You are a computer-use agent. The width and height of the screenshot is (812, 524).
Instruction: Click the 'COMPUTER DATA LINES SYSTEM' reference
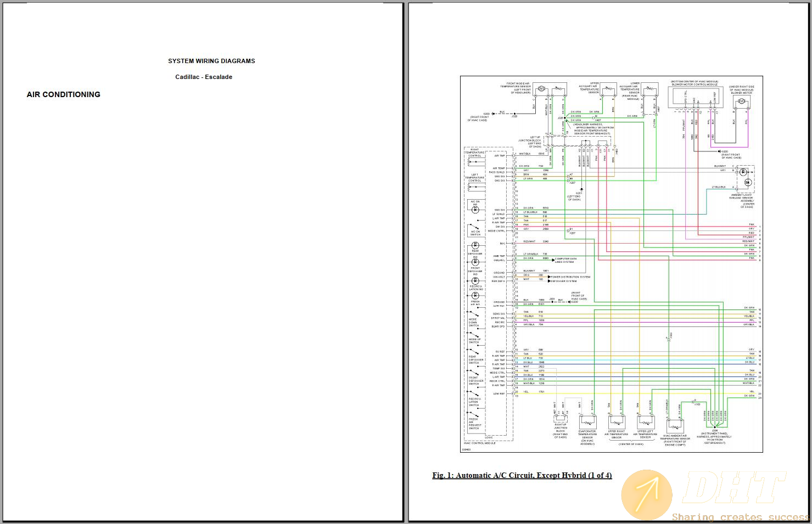click(x=565, y=260)
